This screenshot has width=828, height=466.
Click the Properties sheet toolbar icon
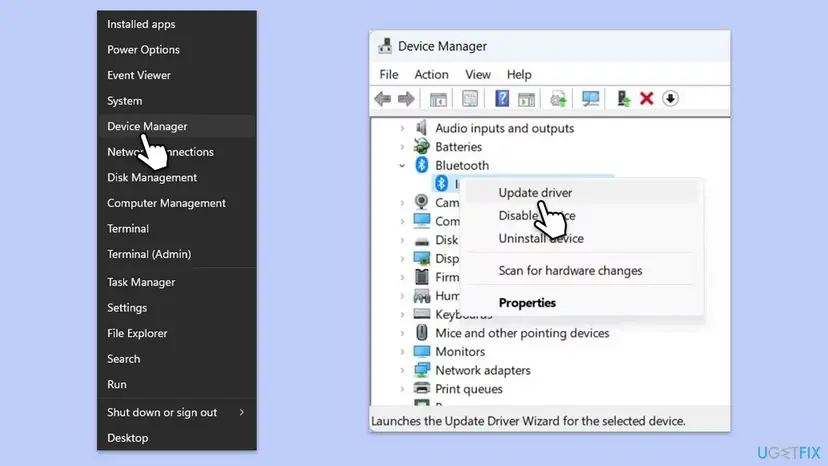coord(469,99)
